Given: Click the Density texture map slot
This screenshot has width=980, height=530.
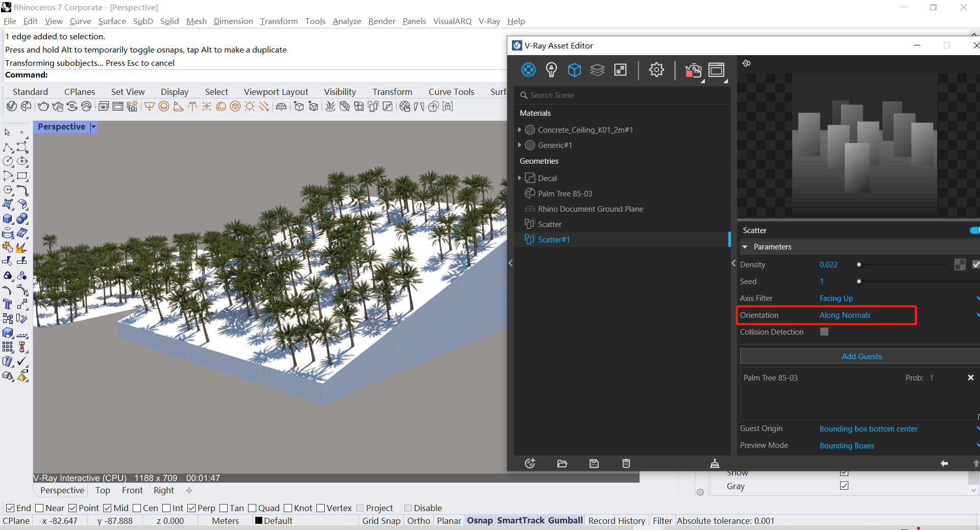Looking at the screenshot, I should (x=960, y=264).
